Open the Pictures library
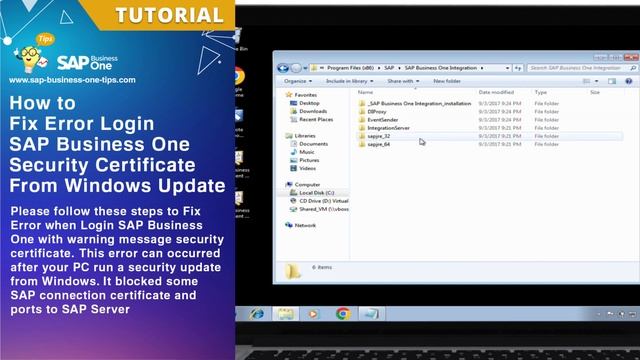This screenshot has height=360, width=640. (x=309, y=160)
